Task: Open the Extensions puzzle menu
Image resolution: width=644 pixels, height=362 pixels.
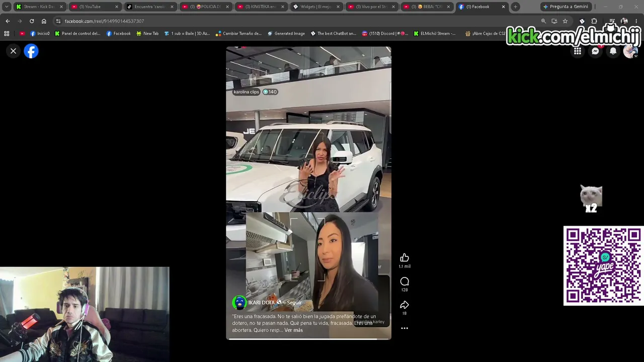Action: (594, 21)
